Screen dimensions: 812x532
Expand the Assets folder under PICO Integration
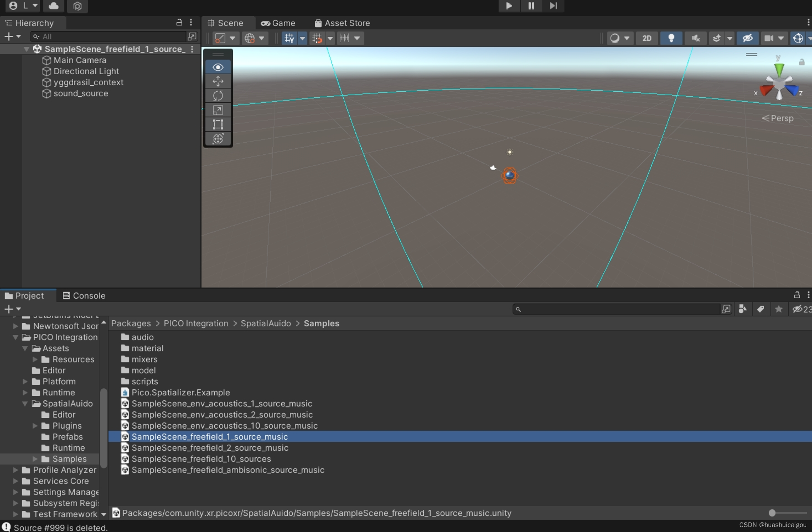tap(26, 348)
